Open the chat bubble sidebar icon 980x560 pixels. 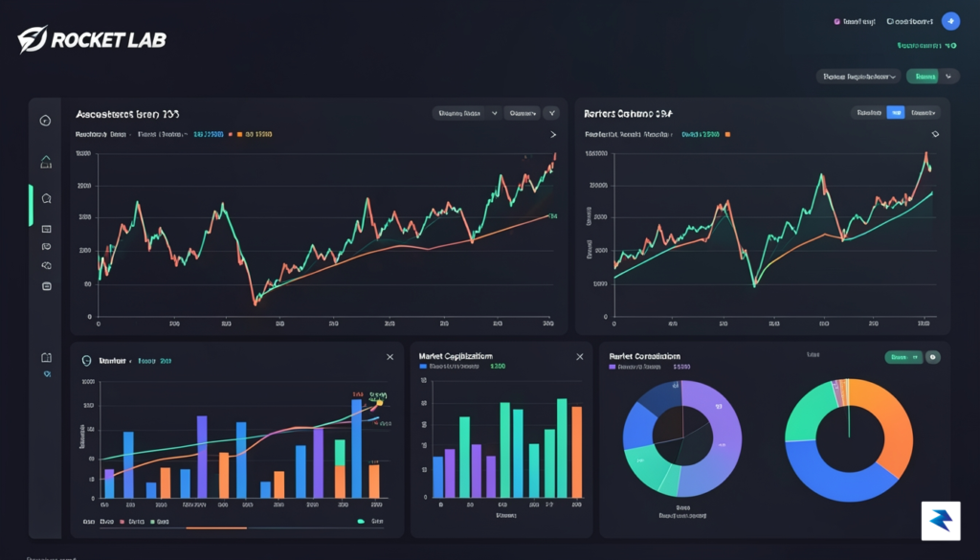tap(46, 199)
